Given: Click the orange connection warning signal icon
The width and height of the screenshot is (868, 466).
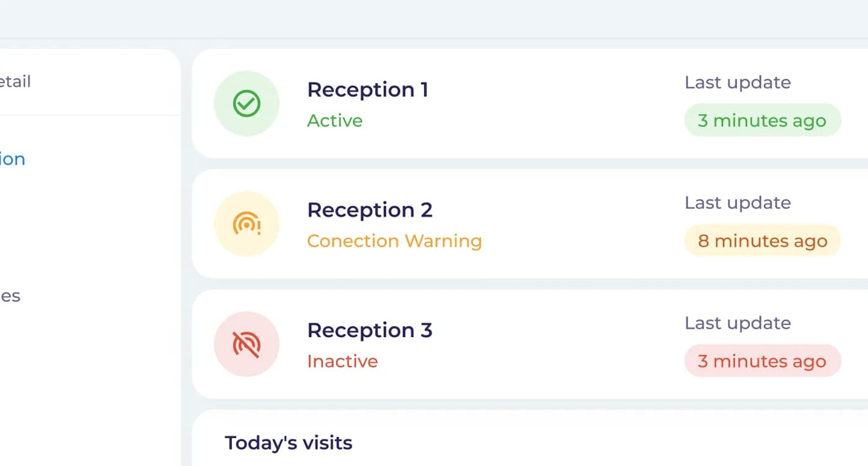Looking at the screenshot, I should tap(246, 224).
